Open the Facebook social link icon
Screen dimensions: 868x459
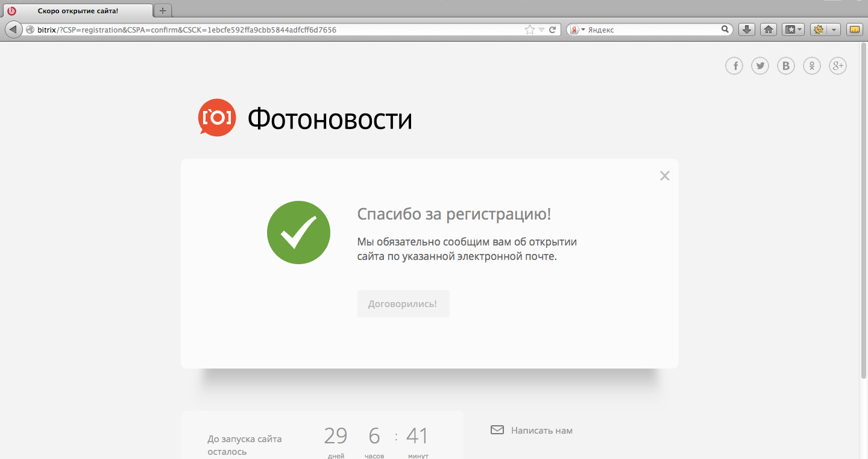coord(734,66)
